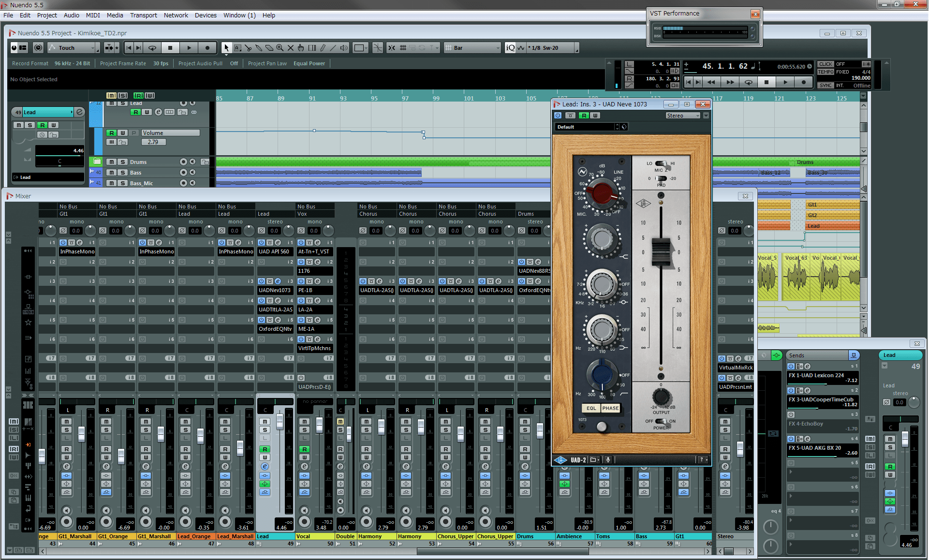
Task: Open the Devices menu
Action: pos(205,15)
